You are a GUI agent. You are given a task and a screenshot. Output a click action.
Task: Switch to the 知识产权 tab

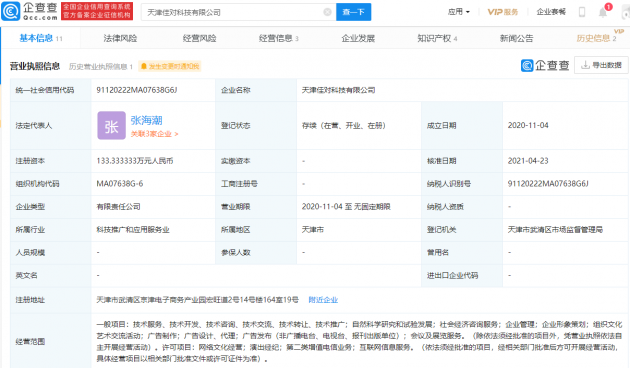coord(437,38)
